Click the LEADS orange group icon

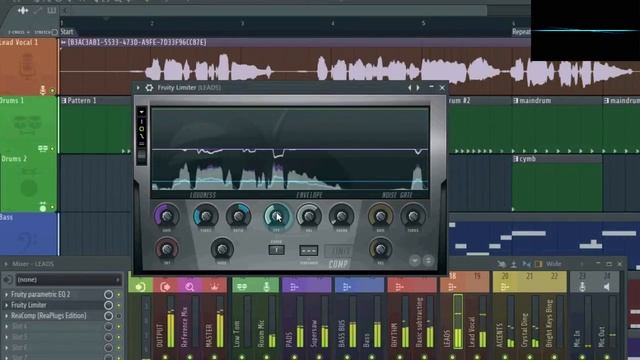pyautogui.click(x=452, y=287)
